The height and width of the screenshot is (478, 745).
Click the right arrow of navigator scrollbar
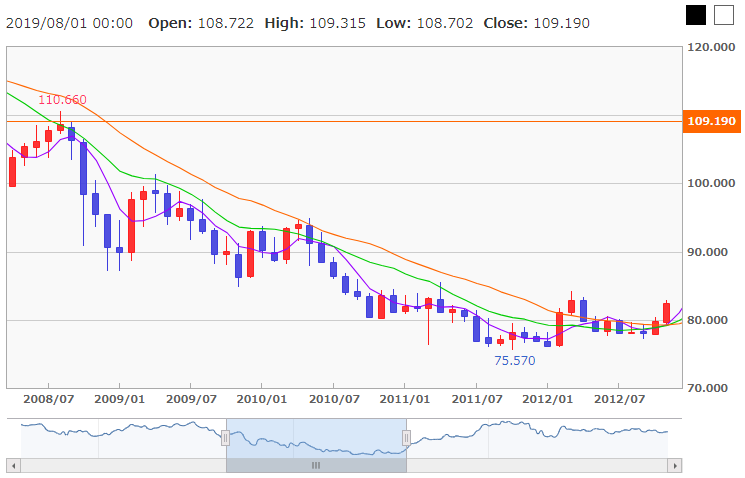coord(675,466)
